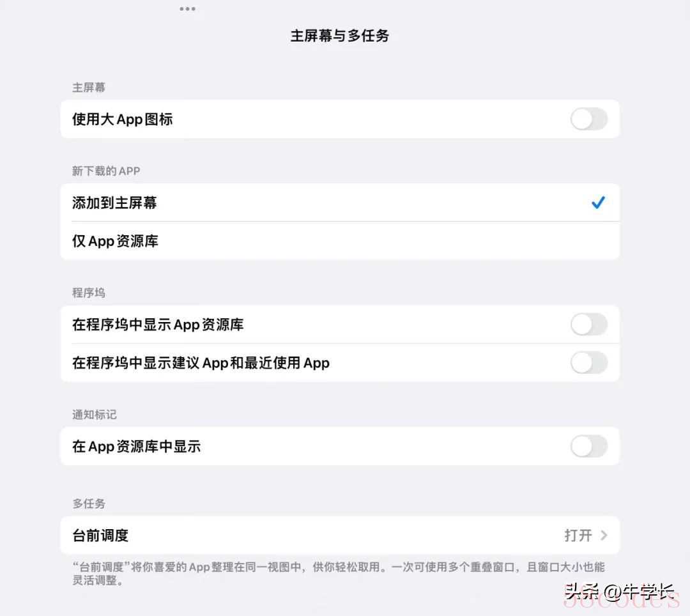Click the 主屏幕与多任务 page title
Screen dimensions: 690x616
coord(340,36)
